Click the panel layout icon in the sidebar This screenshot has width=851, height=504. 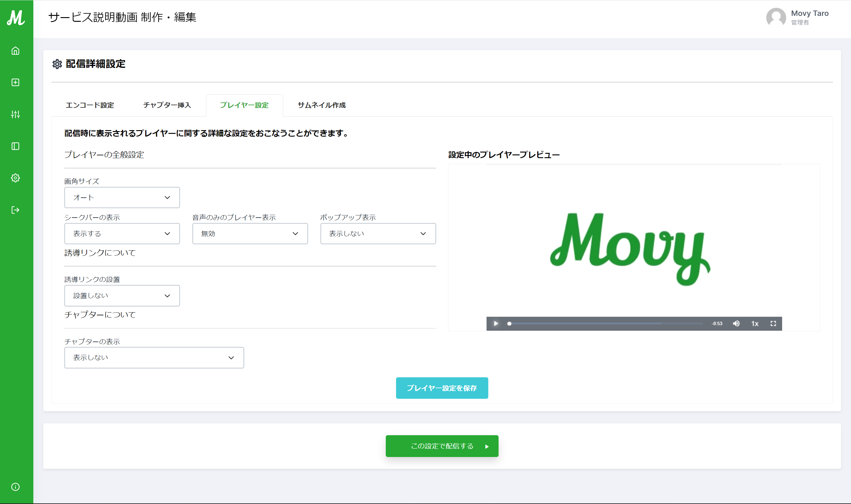click(15, 146)
